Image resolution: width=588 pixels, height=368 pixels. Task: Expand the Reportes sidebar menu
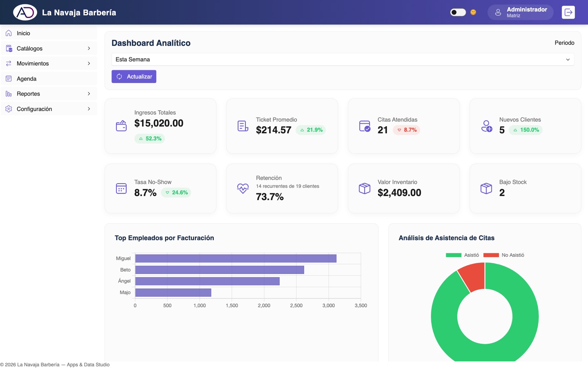[x=49, y=93]
